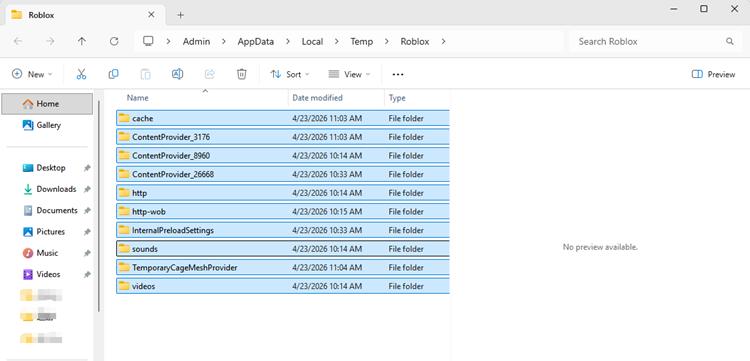This screenshot has height=361, width=750.
Task: Click pin icon next to Pictures
Action: click(87, 232)
